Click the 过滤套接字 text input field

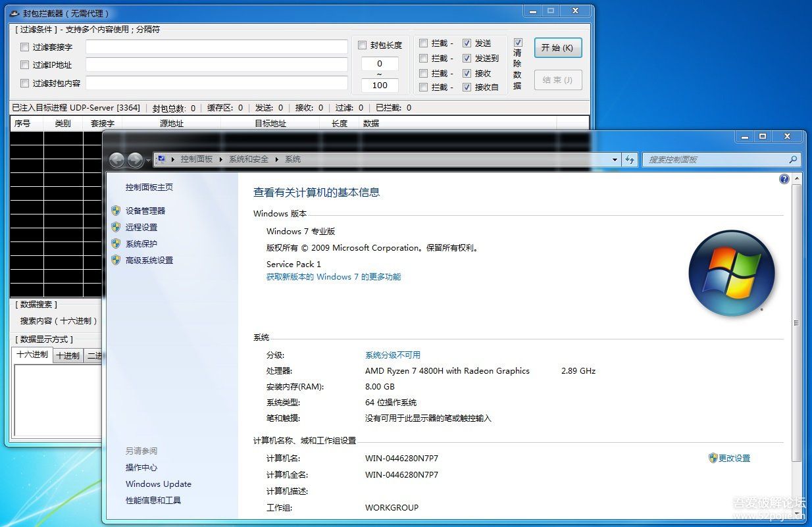(216, 47)
